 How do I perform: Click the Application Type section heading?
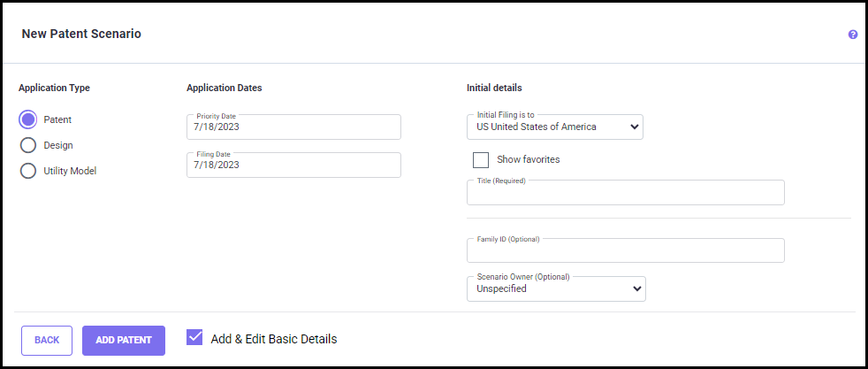point(54,88)
